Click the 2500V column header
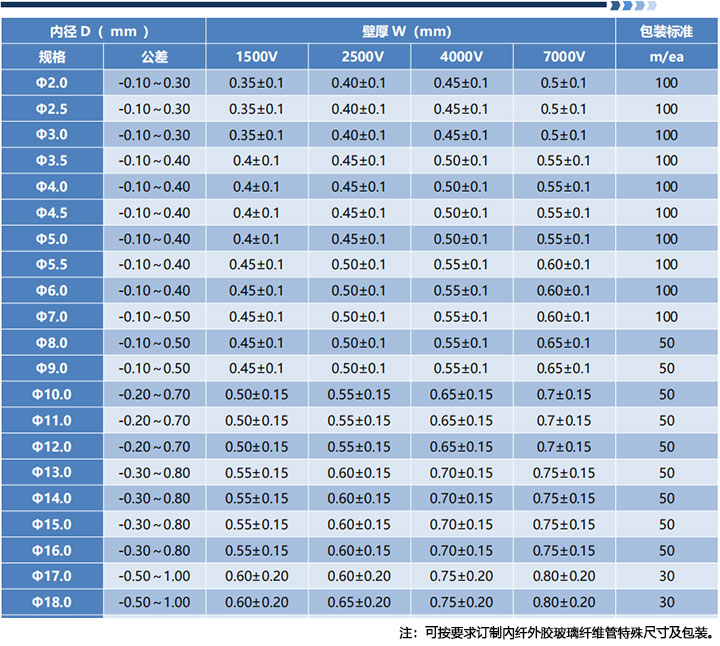Viewport: 720px width, 646px height. point(359,57)
